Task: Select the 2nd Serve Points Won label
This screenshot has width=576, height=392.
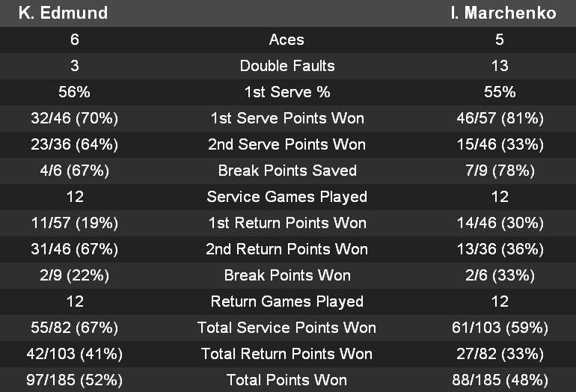Action: [x=287, y=144]
